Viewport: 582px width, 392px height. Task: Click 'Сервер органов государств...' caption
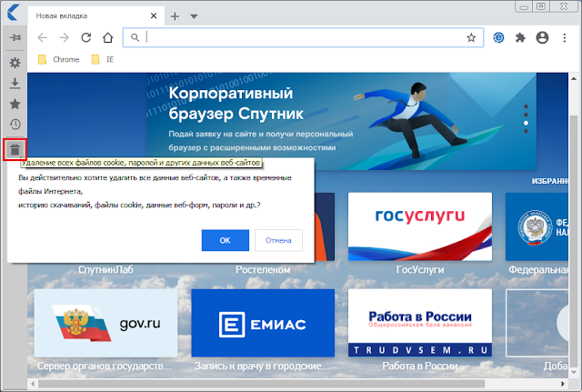105,366
